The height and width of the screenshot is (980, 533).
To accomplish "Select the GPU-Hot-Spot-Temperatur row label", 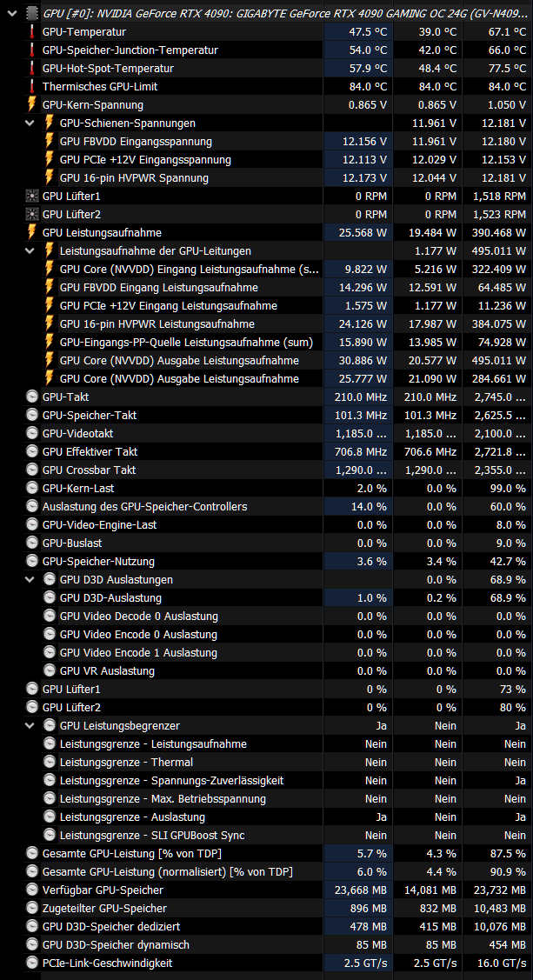I will pos(108,68).
